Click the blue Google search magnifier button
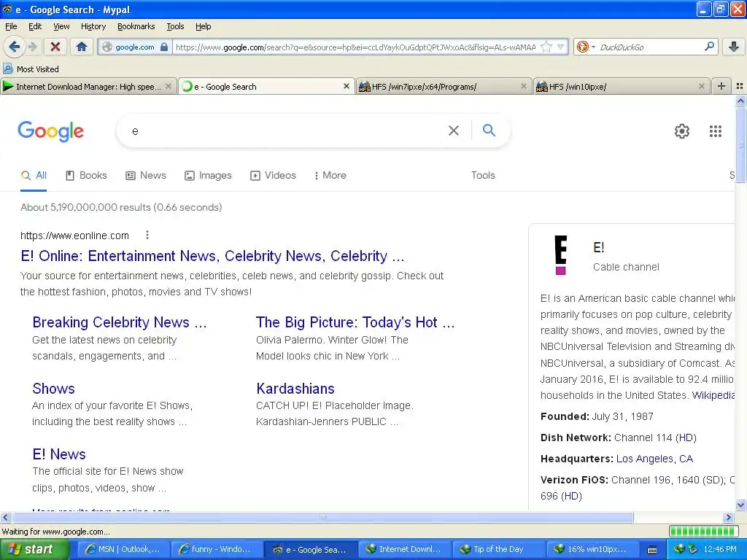This screenshot has height=560, width=747. [489, 130]
